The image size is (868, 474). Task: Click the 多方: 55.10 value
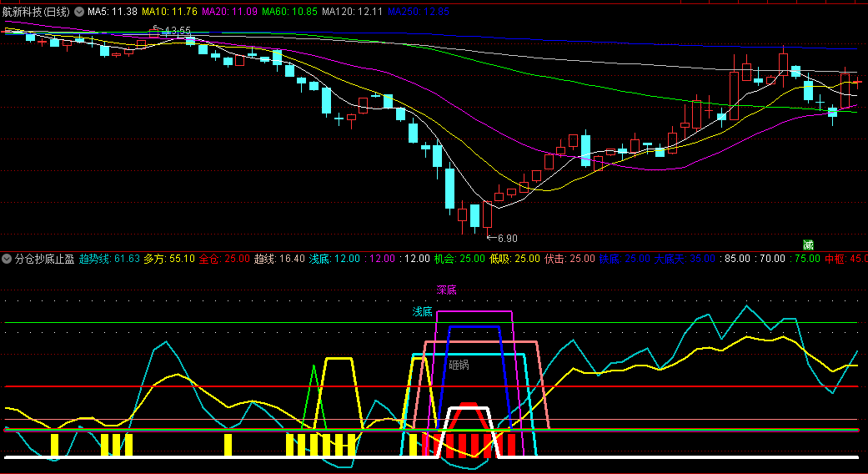point(169,259)
